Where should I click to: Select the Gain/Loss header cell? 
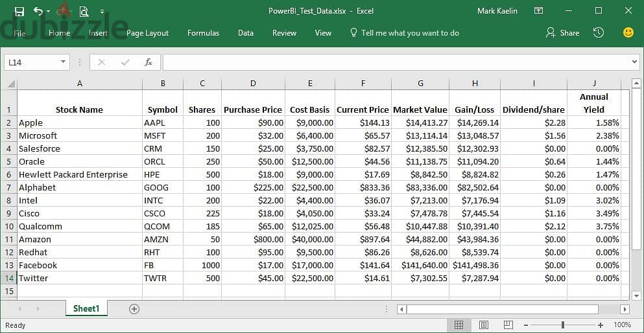(x=475, y=103)
